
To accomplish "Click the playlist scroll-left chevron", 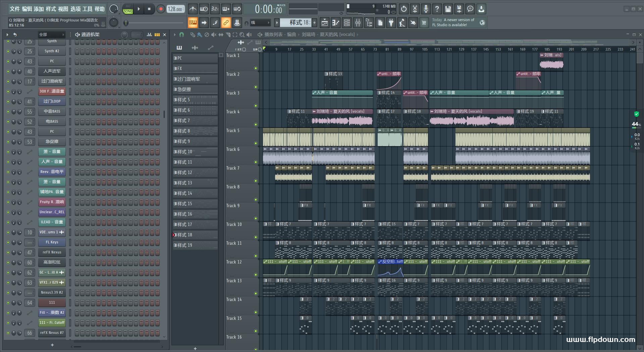I will pos(266,42).
